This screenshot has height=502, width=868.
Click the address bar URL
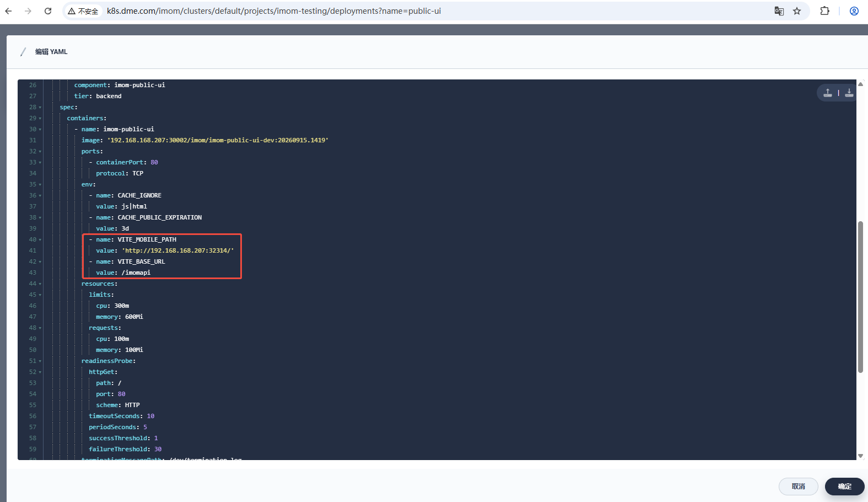[274, 11]
